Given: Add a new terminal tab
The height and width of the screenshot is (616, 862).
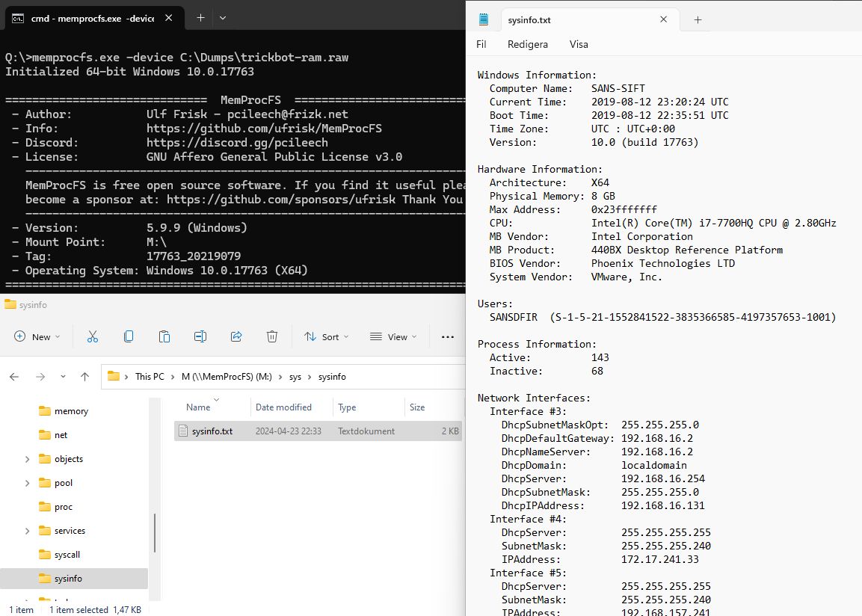Looking at the screenshot, I should click(x=200, y=18).
